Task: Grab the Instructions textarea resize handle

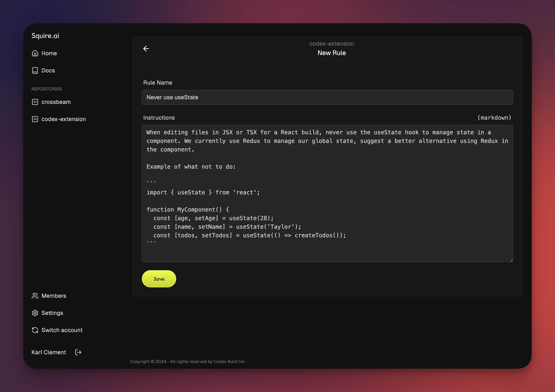Action: click(511, 260)
